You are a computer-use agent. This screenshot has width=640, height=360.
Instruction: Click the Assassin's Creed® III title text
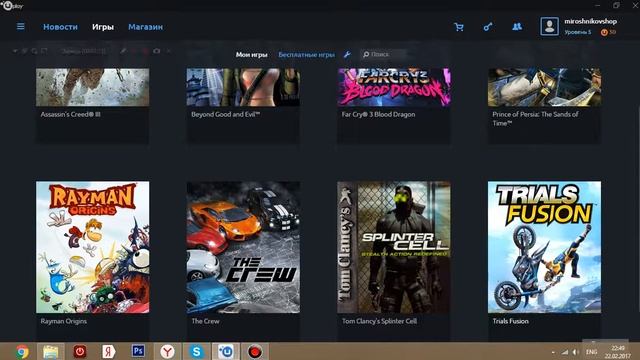click(70, 115)
